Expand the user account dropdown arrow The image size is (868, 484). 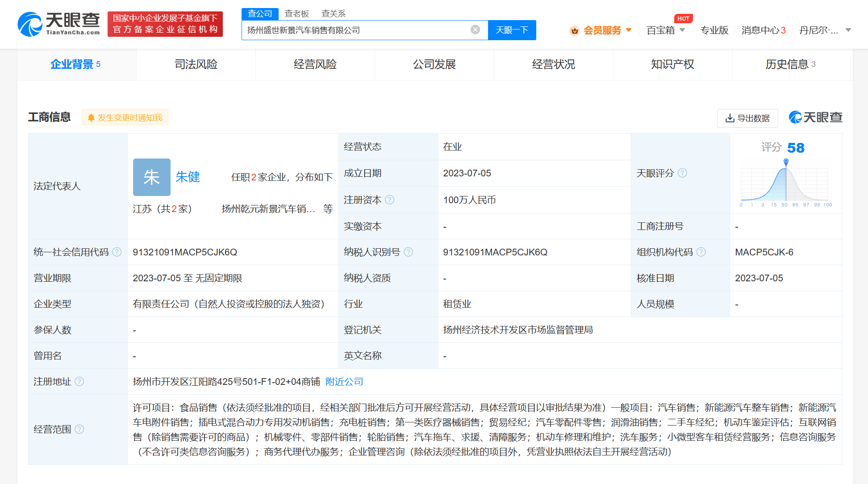tap(848, 30)
